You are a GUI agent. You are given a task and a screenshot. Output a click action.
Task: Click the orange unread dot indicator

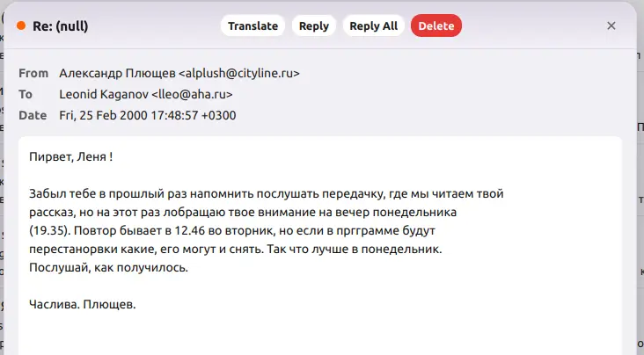[x=21, y=25]
